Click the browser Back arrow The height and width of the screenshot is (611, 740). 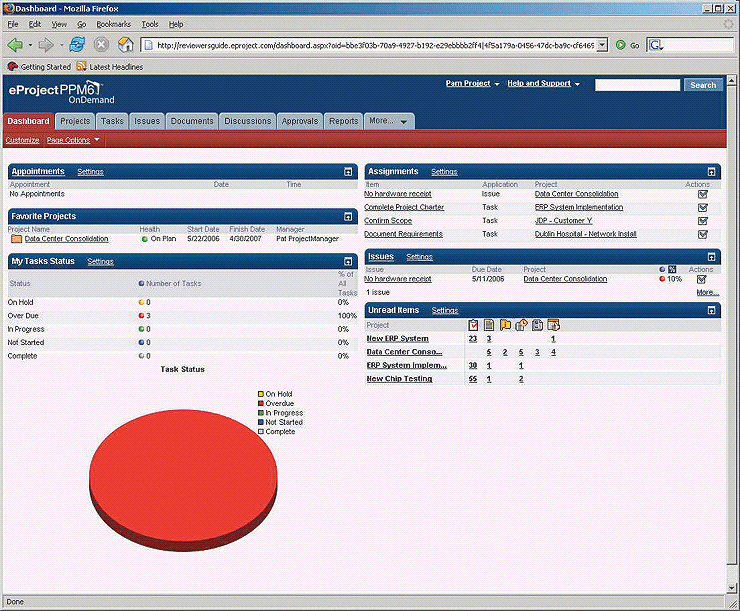pyautogui.click(x=15, y=45)
